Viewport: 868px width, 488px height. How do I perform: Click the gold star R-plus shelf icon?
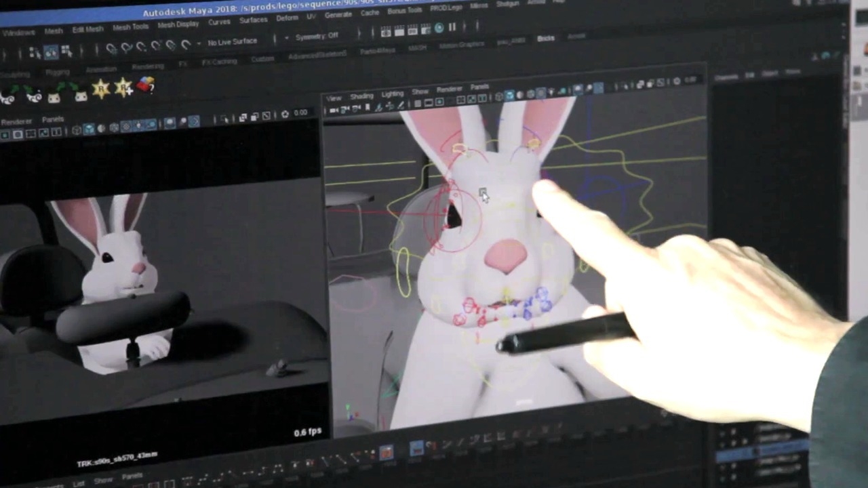[123, 87]
